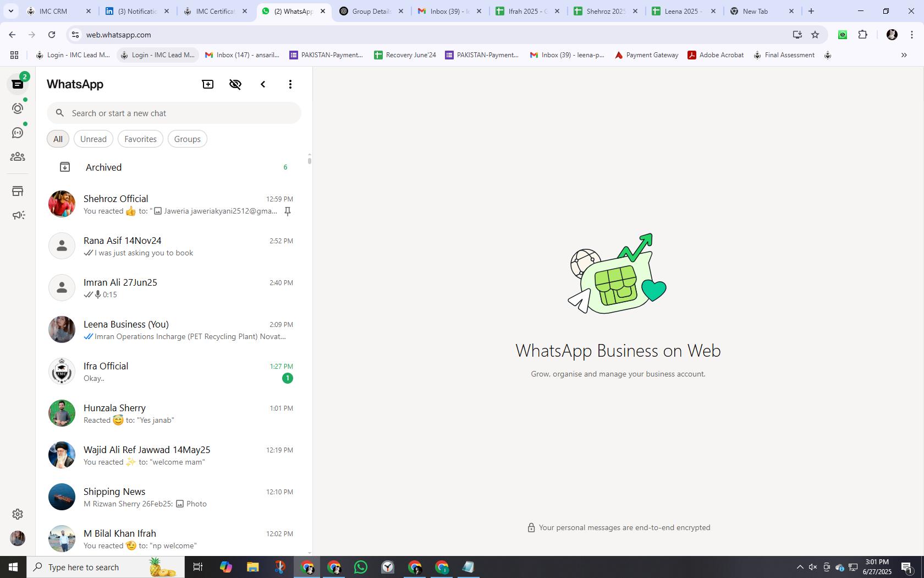Image resolution: width=924 pixels, height=578 pixels.
Task: Collapse chat list with back chevron
Action: coord(263,84)
